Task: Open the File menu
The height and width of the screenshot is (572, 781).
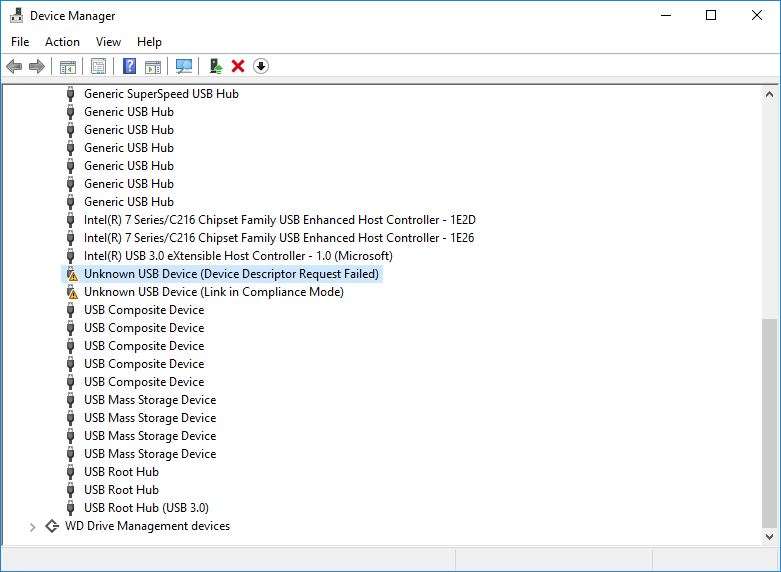Action: coord(20,42)
